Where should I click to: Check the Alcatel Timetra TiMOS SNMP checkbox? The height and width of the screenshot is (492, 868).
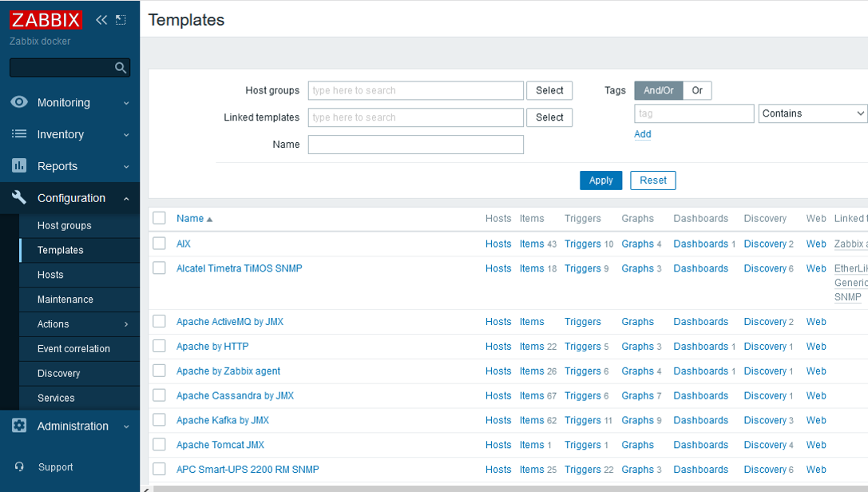click(x=160, y=268)
